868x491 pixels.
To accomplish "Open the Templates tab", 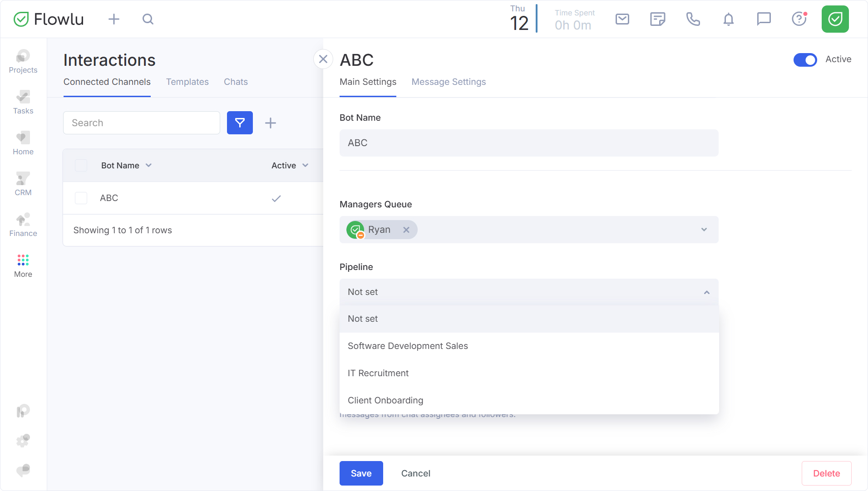I will coord(187,82).
